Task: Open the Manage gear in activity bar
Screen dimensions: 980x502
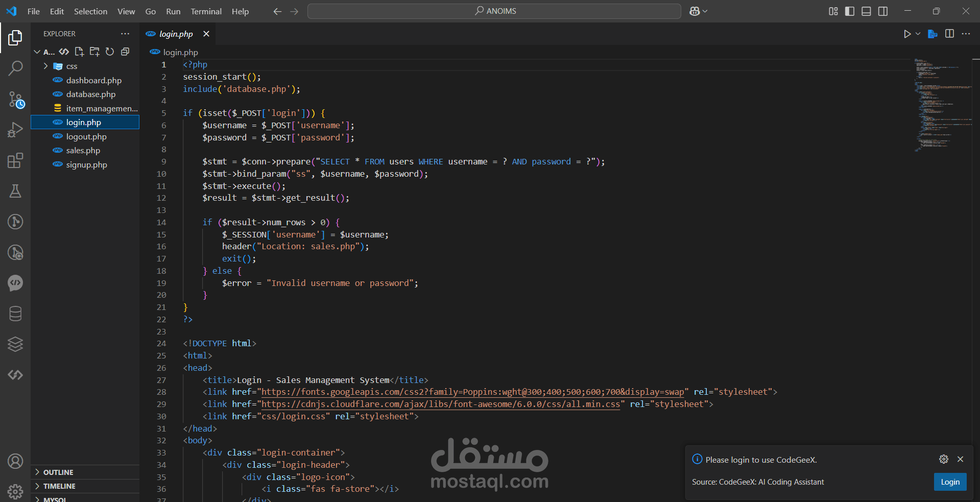Action: [x=15, y=491]
